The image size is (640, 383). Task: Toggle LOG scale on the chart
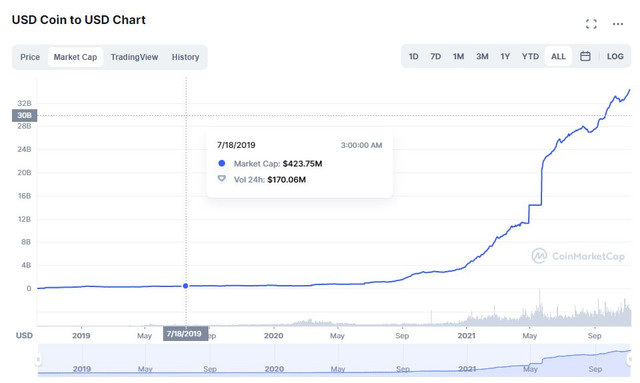[615, 56]
